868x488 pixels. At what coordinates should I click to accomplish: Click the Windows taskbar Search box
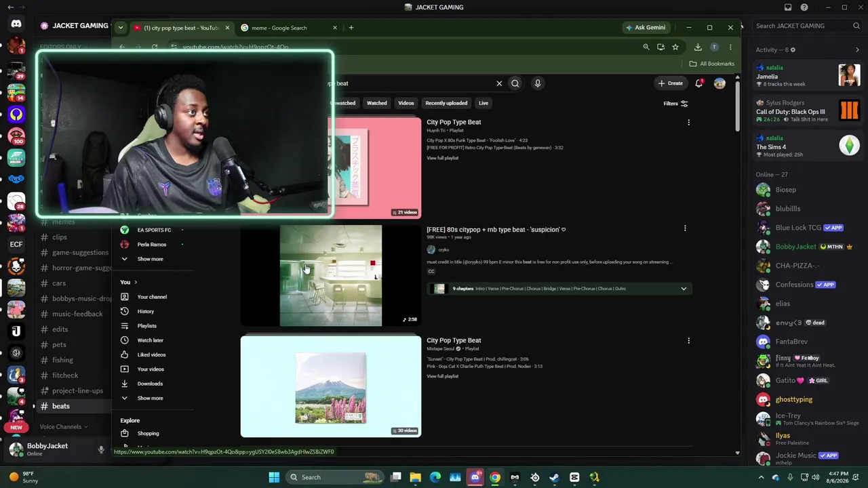click(334, 477)
